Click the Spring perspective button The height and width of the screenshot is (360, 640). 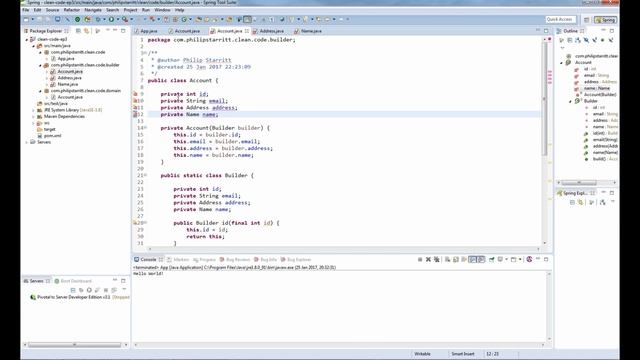[x=606, y=20]
